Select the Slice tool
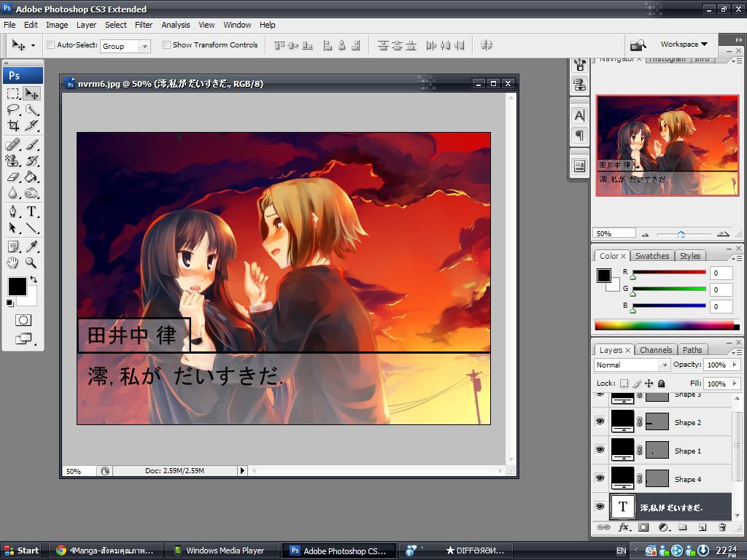The image size is (747, 560). [x=31, y=125]
